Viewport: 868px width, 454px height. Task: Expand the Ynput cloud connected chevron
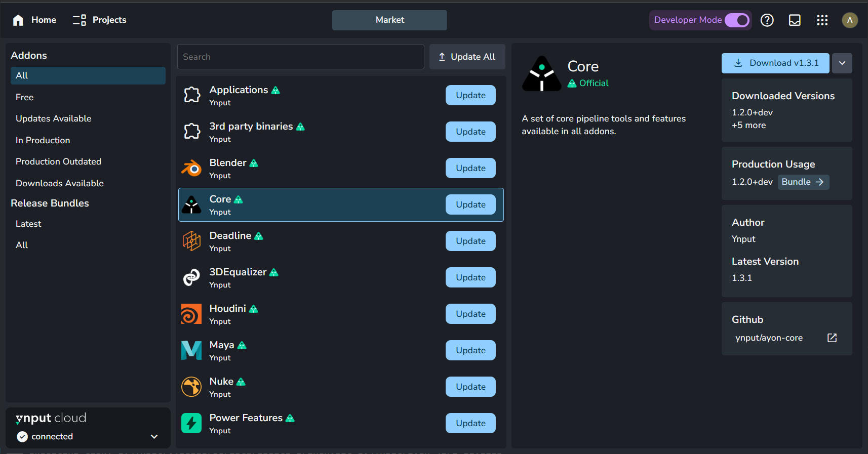[154, 436]
